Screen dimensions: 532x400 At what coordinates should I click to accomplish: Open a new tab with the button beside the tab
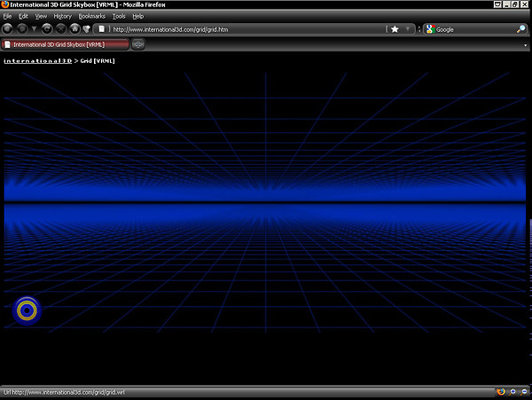point(138,44)
